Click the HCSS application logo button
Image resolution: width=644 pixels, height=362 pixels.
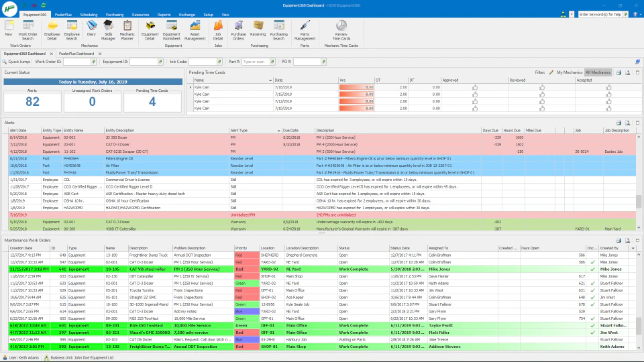[9, 9]
